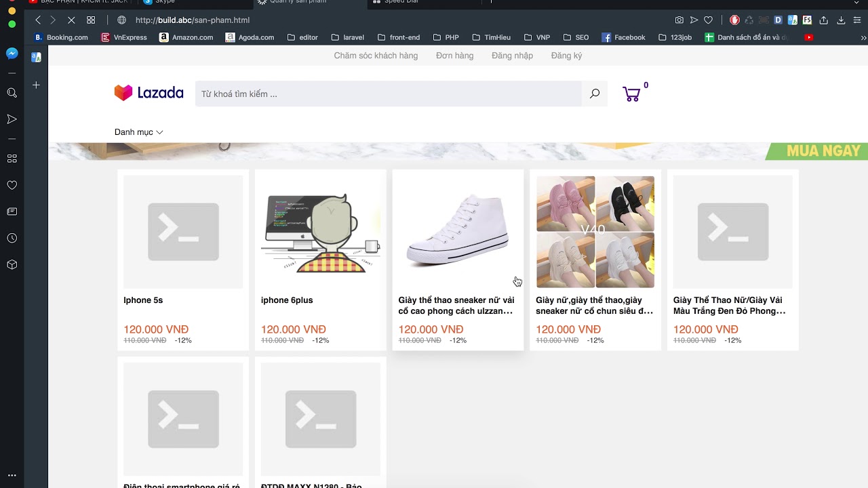868x488 pixels.
Task: Focus the Từ khoá tìm kiếm search field
Action: coord(389,94)
